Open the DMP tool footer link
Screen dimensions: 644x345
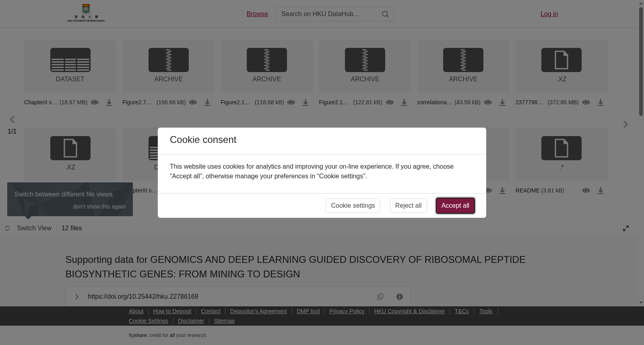click(x=308, y=311)
